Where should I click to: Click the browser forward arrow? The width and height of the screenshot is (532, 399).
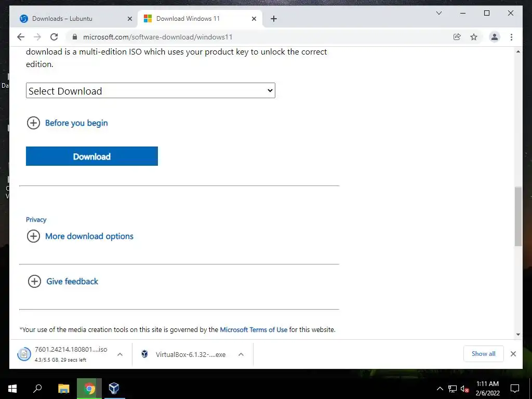coord(37,37)
